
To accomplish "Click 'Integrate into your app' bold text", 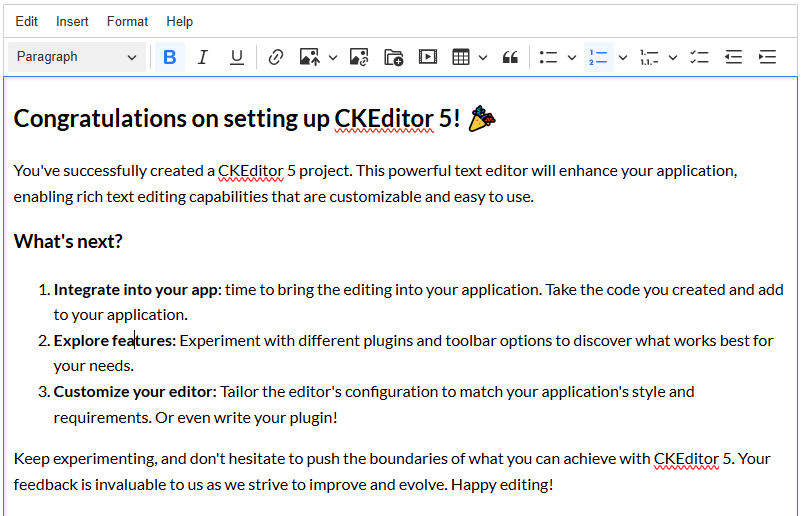I will [x=136, y=290].
